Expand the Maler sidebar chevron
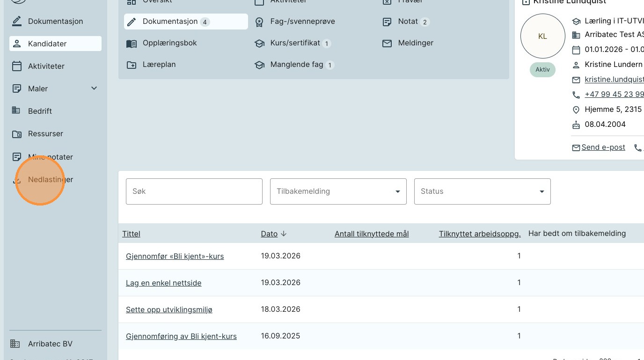 [x=94, y=88]
